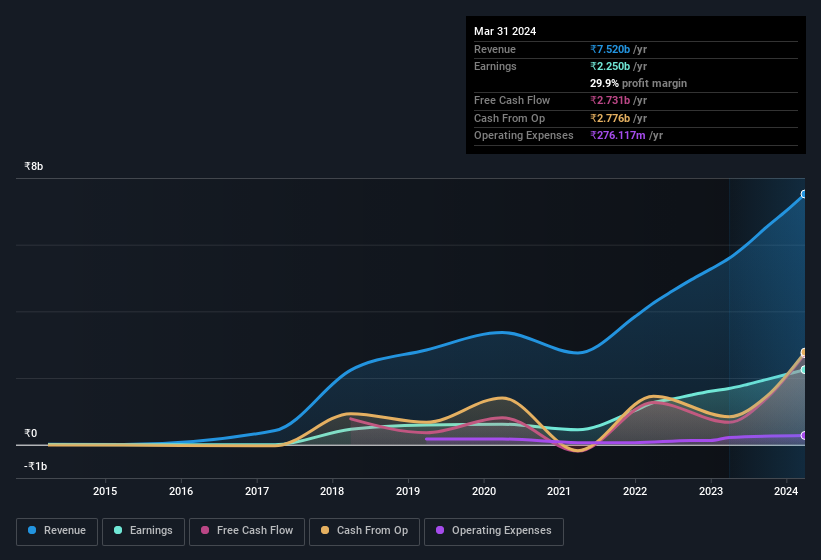The height and width of the screenshot is (560, 821).
Task: Click the Cash From Op orange endpoint marker
Action: point(804,352)
